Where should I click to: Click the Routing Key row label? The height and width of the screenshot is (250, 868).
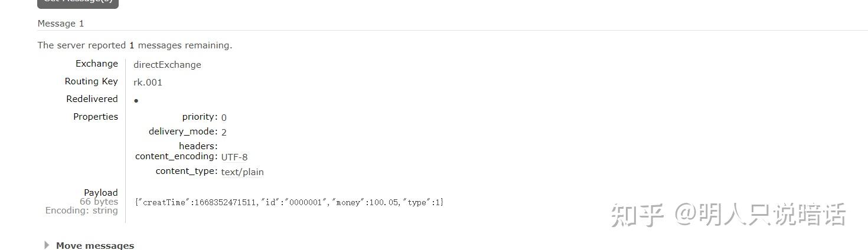[x=92, y=81]
